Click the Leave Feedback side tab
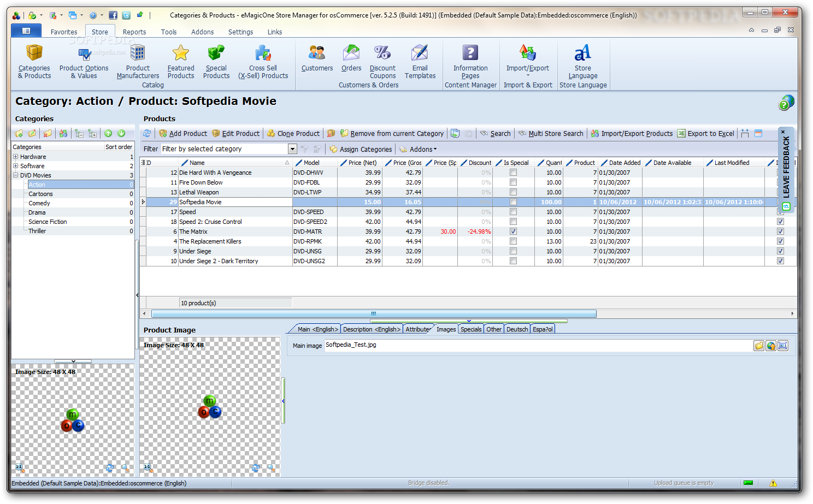This screenshot has width=813, height=504. click(x=786, y=170)
